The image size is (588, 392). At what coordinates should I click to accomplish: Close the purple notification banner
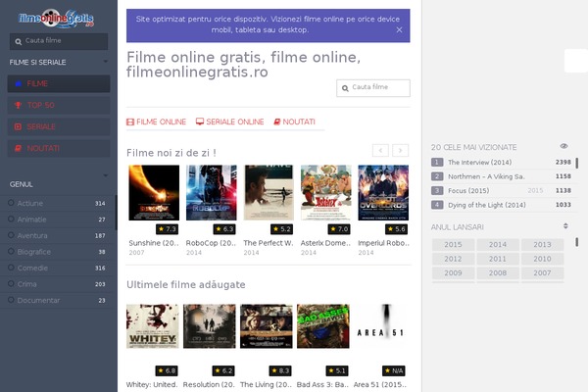[x=400, y=29]
